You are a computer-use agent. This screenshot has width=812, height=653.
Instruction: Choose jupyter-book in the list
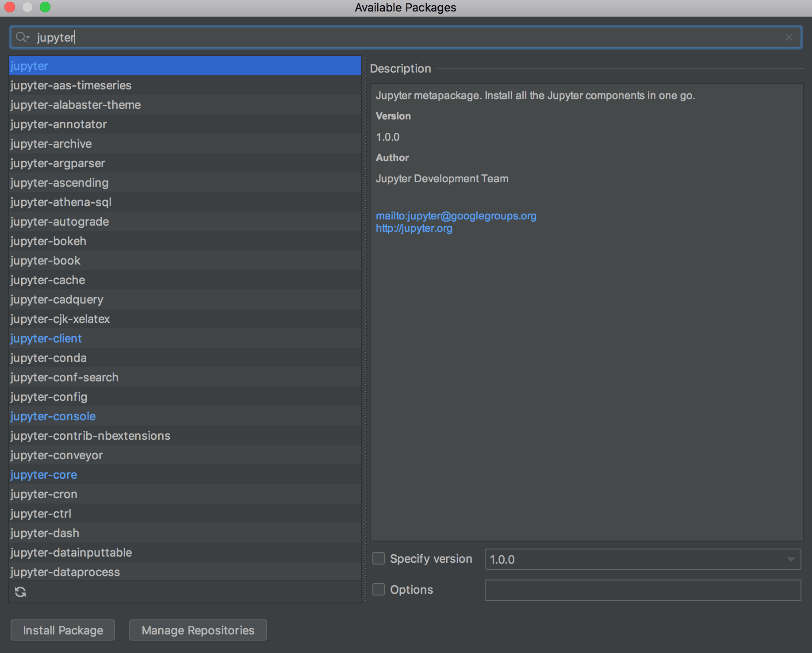[185, 260]
